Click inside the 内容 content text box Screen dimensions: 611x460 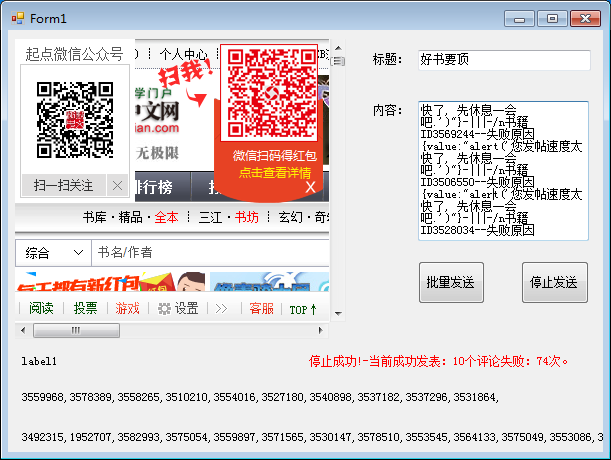point(503,171)
